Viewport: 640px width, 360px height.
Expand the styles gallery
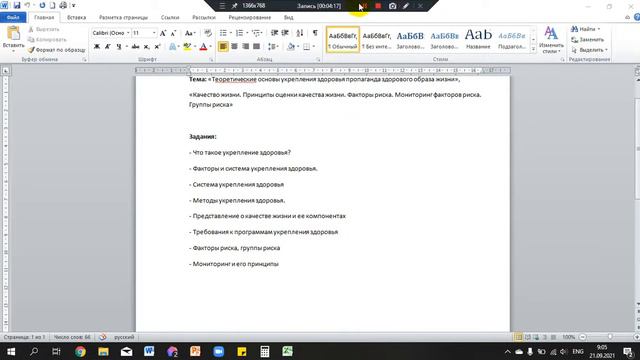pyautogui.click(x=533, y=49)
